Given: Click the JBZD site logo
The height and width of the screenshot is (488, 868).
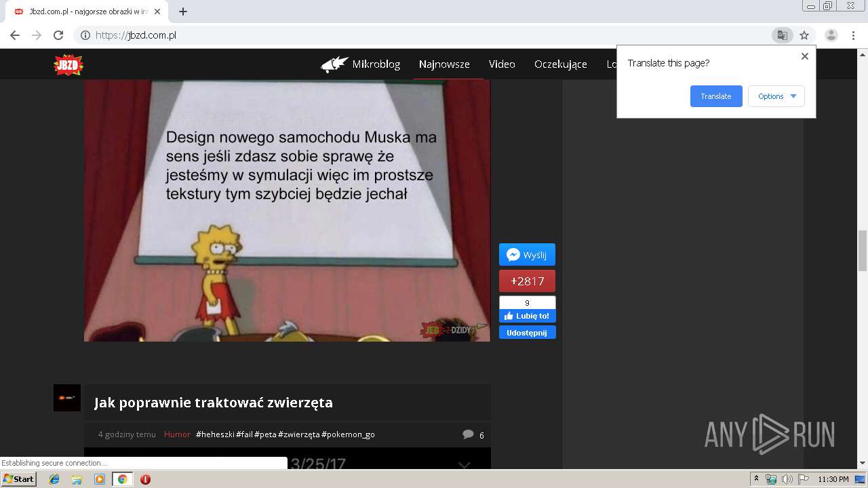Looking at the screenshot, I should pyautogui.click(x=68, y=64).
